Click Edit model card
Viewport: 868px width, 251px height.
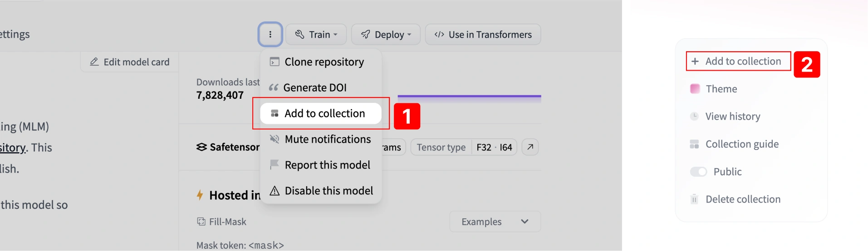click(x=130, y=62)
